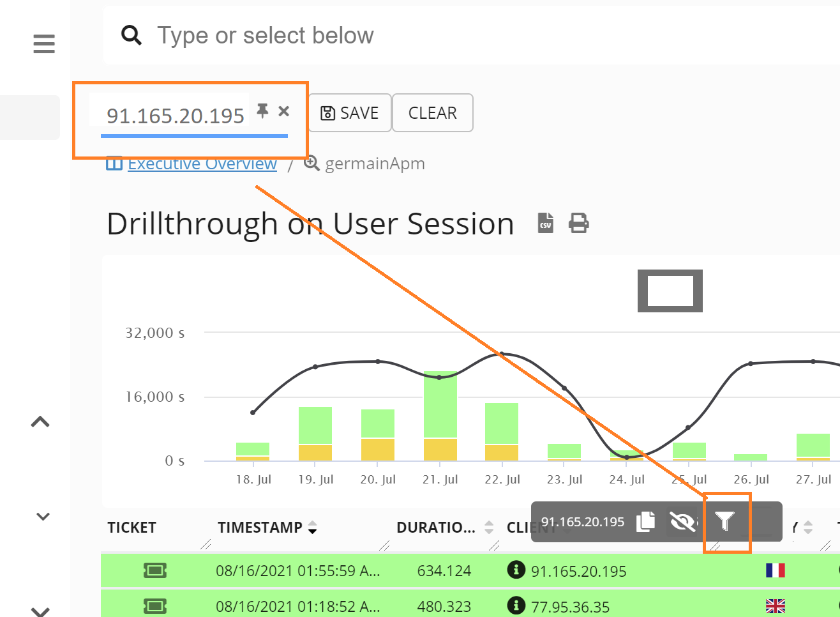The height and width of the screenshot is (617, 840).
Task: Export the report as CSV
Action: tap(545, 223)
